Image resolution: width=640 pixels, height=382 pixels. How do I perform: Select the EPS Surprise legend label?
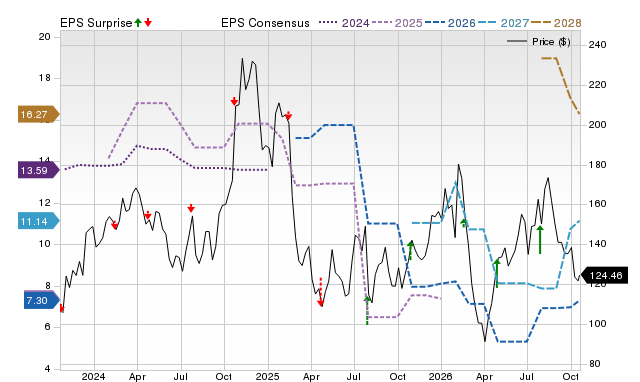click(x=96, y=23)
